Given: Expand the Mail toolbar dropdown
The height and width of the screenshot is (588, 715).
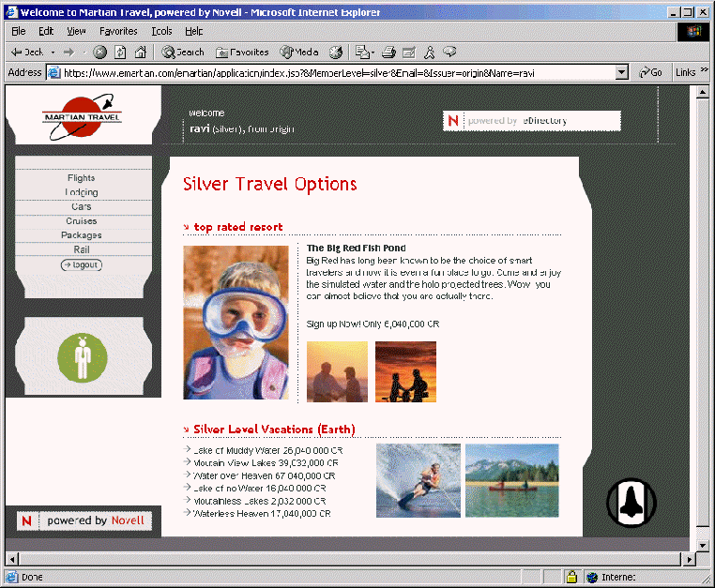Looking at the screenshot, I should pyautogui.click(x=373, y=53).
